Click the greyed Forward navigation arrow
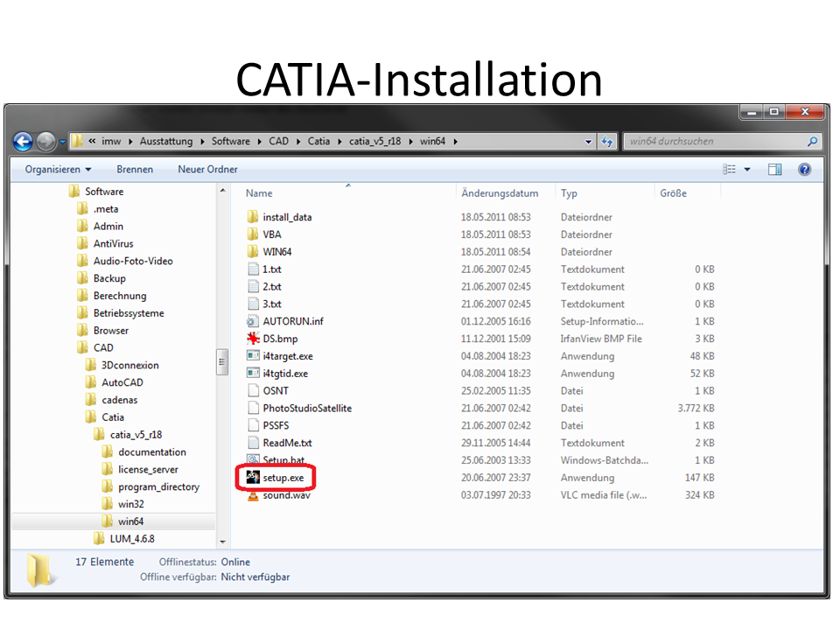The height and width of the screenshot is (630, 840). [x=46, y=142]
